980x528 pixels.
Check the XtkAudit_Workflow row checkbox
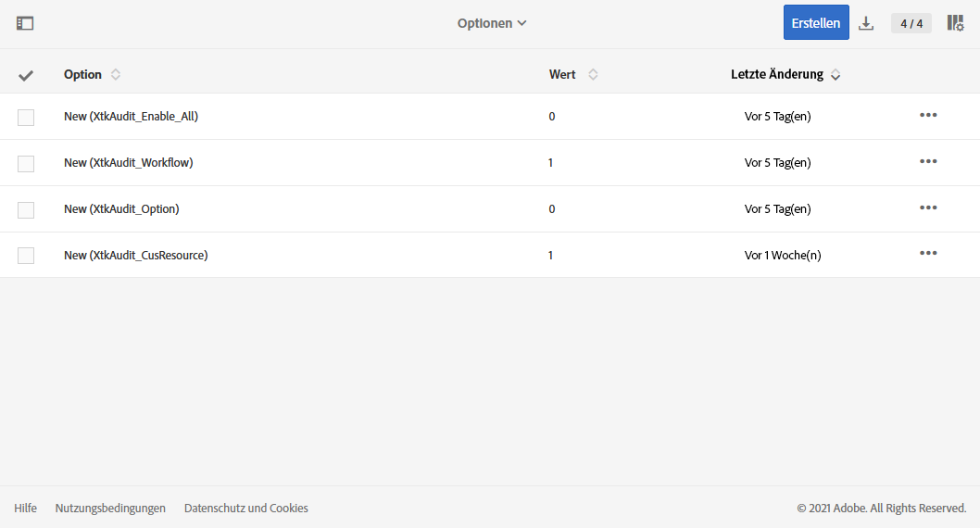pyautogui.click(x=26, y=163)
